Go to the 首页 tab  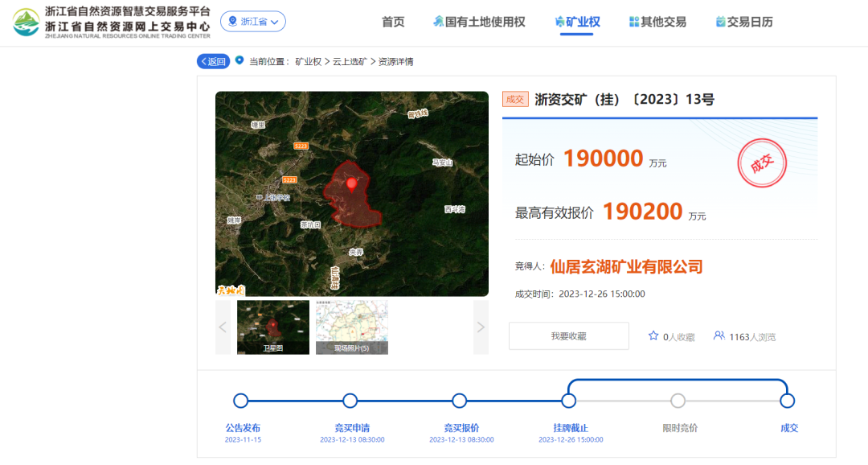[x=393, y=22]
